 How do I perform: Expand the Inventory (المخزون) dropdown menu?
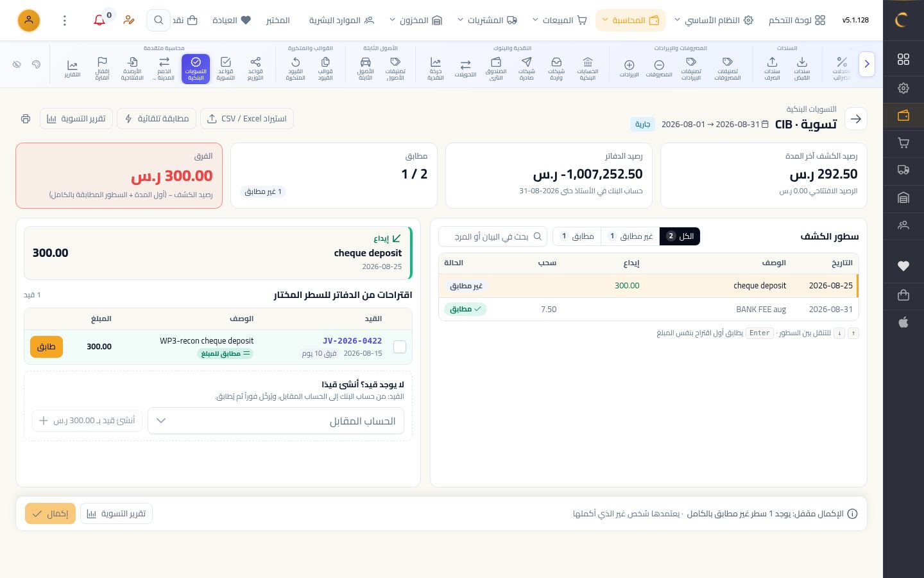pyautogui.click(x=416, y=21)
